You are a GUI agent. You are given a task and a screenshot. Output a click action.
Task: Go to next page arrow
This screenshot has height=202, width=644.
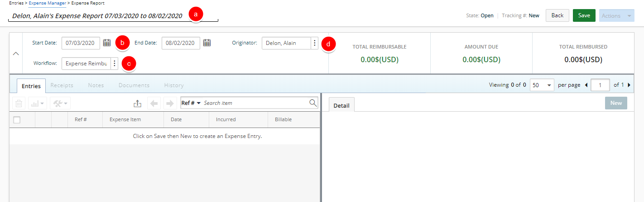tap(629, 85)
